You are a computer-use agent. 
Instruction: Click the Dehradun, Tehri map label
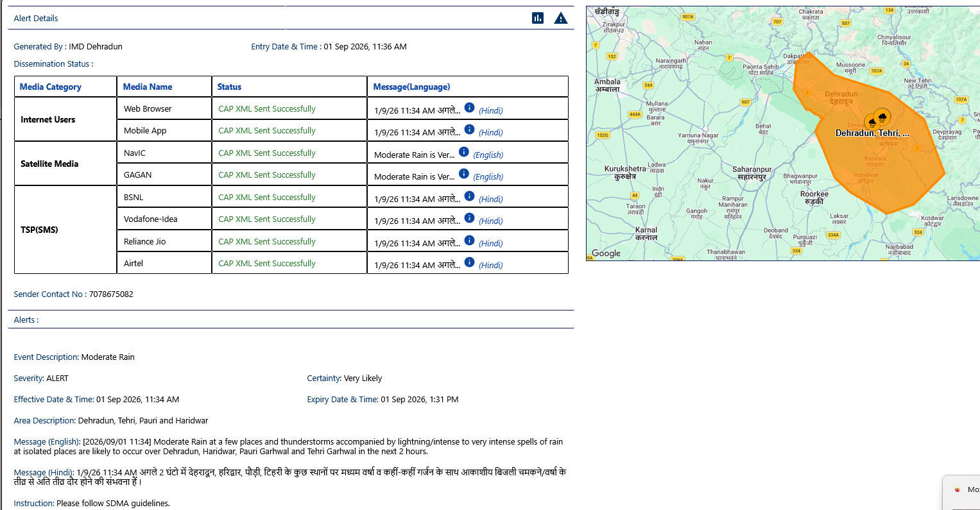coord(872,133)
